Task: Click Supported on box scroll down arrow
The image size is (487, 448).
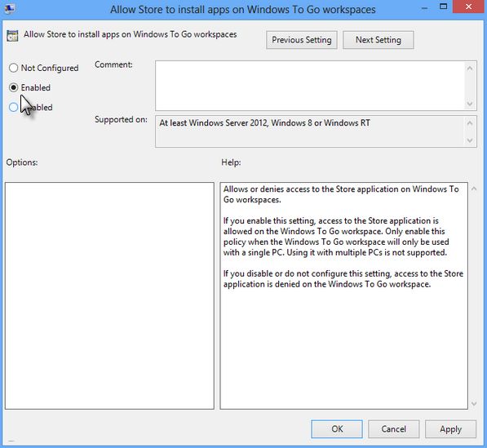Action: (x=470, y=140)
